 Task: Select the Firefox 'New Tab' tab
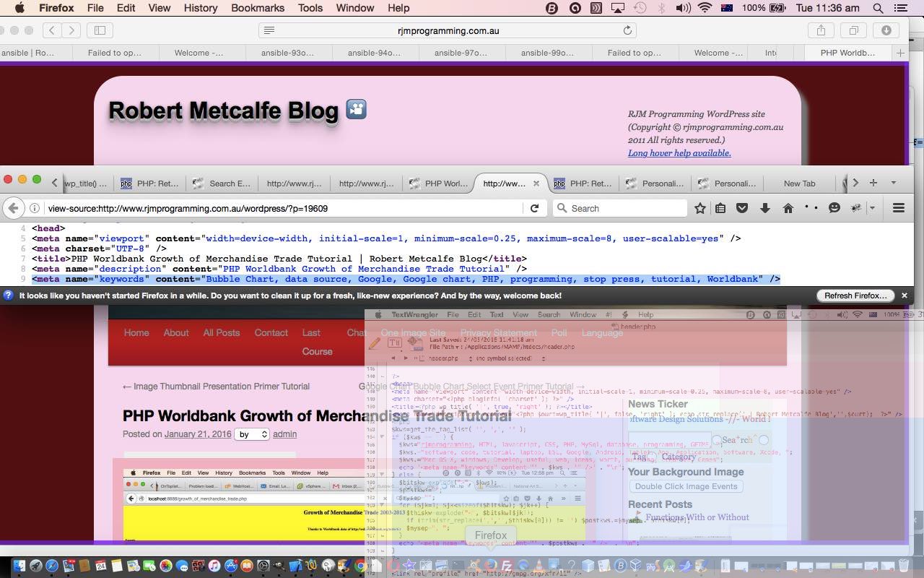pyautogui.click(x=798, y=184)
